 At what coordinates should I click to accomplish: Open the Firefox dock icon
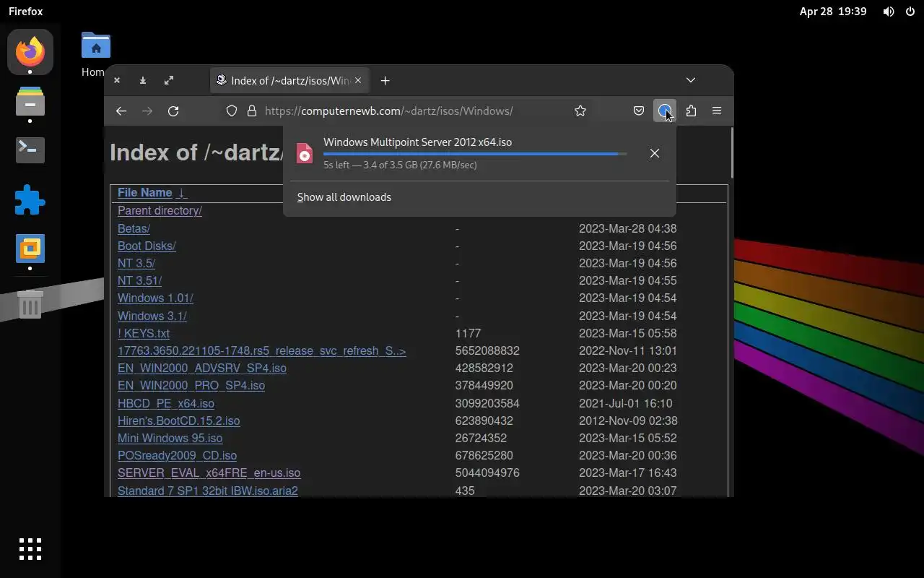[30, 52]
